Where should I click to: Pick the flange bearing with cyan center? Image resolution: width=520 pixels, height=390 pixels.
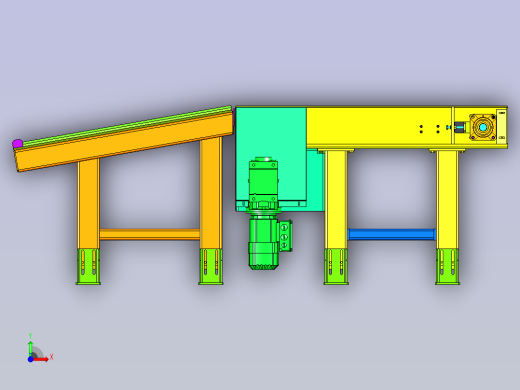pyautogui.click(x=483, y=127)
